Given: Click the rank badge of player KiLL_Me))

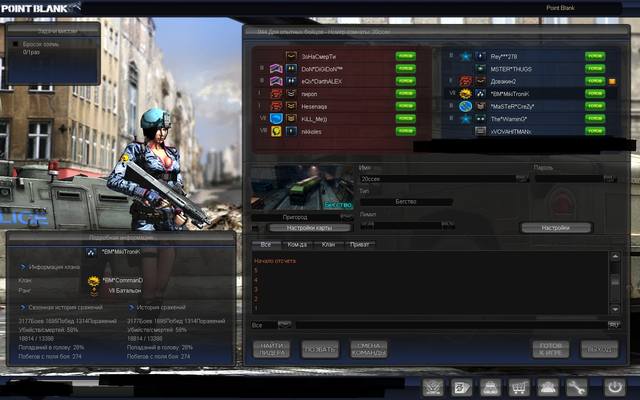Looking at the screenshot, I should pos(276,117).
